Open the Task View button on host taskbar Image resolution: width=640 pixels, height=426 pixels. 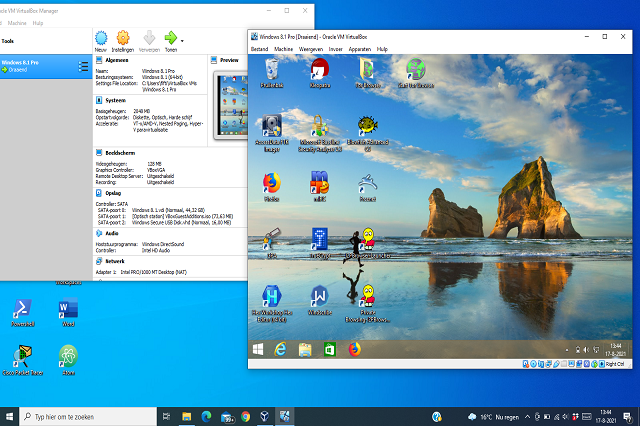166,417
